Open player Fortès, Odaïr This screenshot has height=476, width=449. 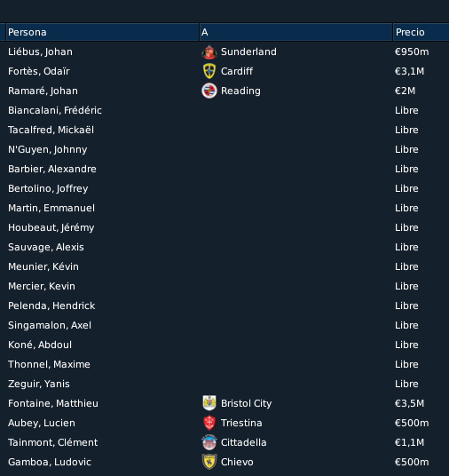point(39,71)
